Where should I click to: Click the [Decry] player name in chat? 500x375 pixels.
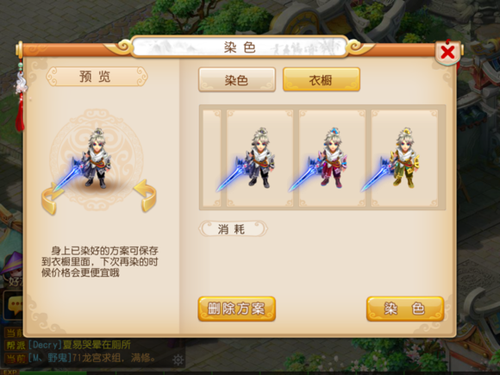pyautogui.click(x=46, y=345)
